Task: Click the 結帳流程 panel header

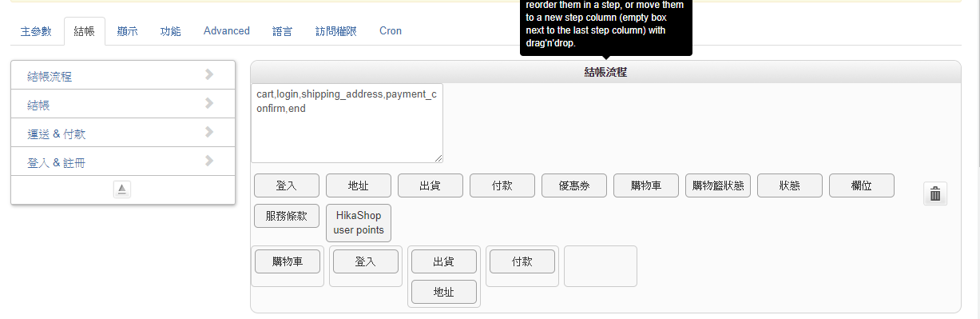Action: 605,72
